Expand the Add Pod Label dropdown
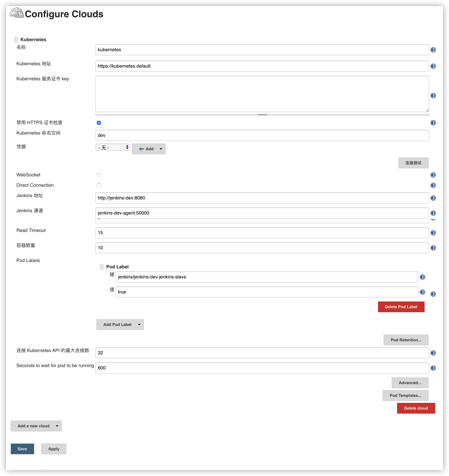 tap(120, 324)
